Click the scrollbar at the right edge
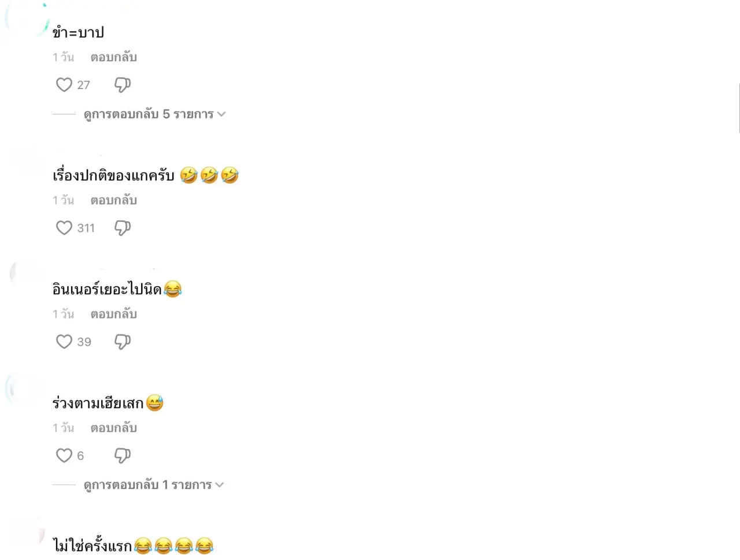This screenshot has width=740, height=560. 739,108
